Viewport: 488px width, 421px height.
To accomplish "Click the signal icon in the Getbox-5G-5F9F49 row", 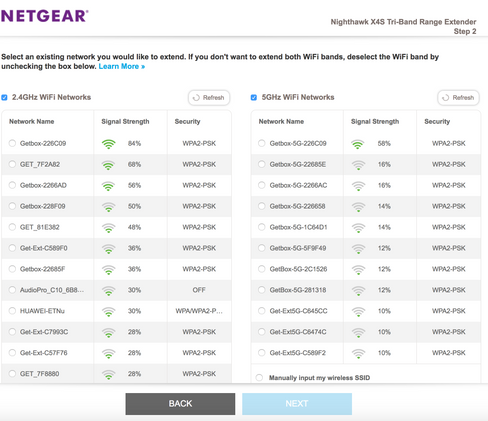I will tap(358, 249).
